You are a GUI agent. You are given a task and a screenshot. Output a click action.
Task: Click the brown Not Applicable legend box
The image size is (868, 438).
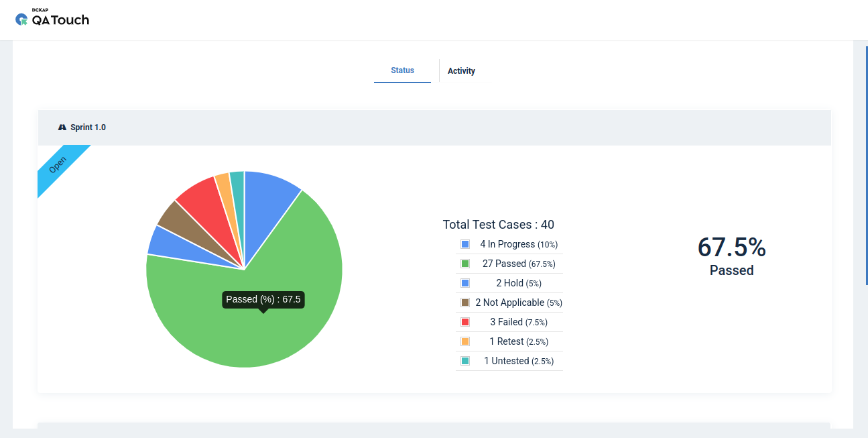click(465, 303)
